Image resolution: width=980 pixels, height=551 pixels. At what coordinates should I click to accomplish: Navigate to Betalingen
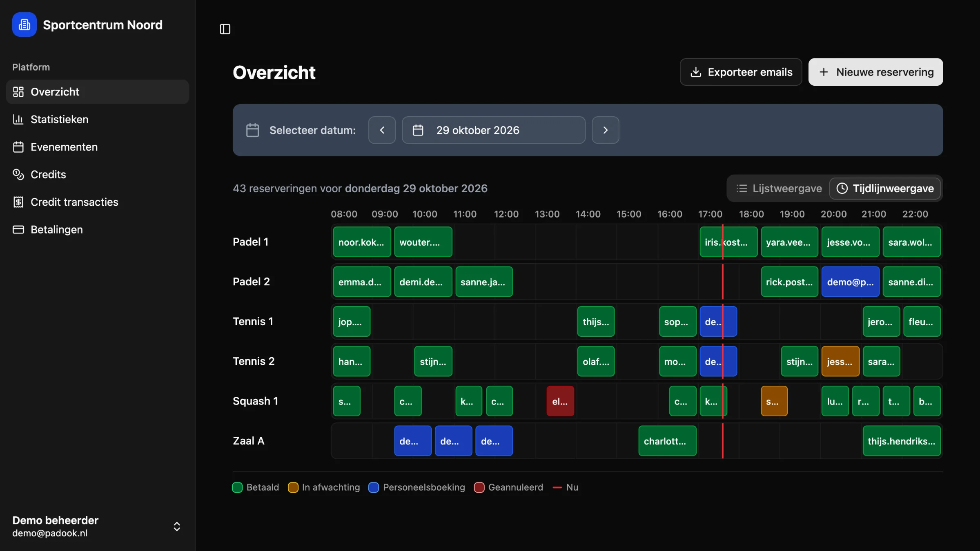[98, 229]
